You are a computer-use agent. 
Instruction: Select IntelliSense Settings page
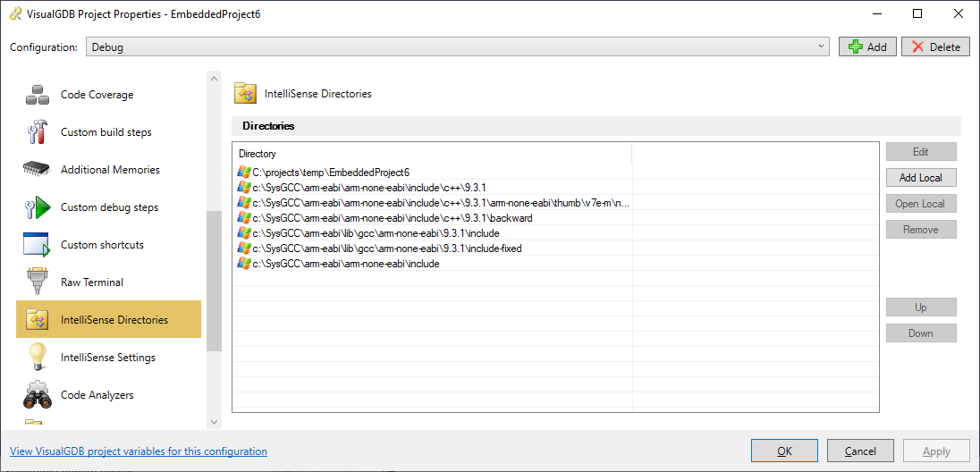click(108, 358)
